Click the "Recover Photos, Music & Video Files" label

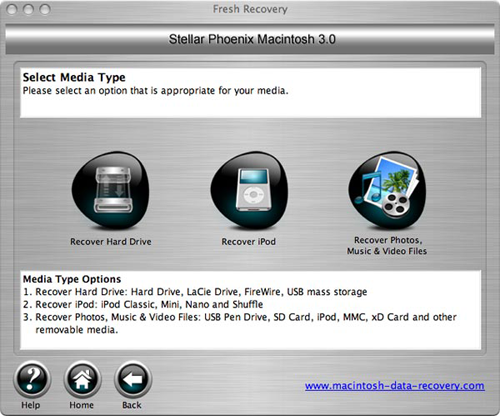click(387, 245)
